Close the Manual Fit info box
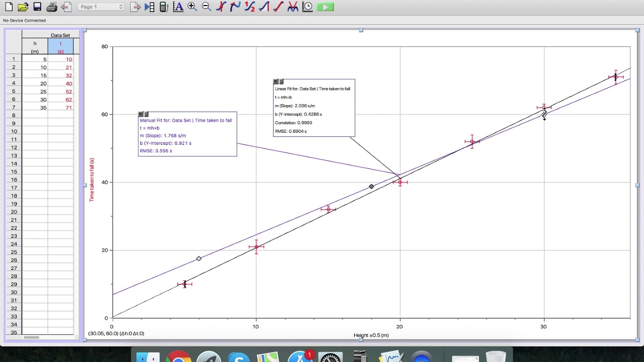Viewport: 644px width, 362px height. tap(141, 114)
